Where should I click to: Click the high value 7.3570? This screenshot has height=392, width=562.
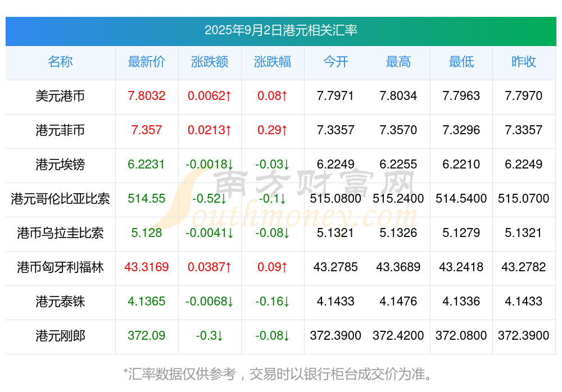398,130
